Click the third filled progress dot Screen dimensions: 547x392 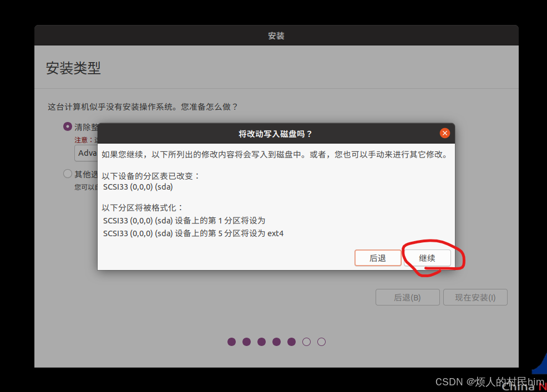261,342
